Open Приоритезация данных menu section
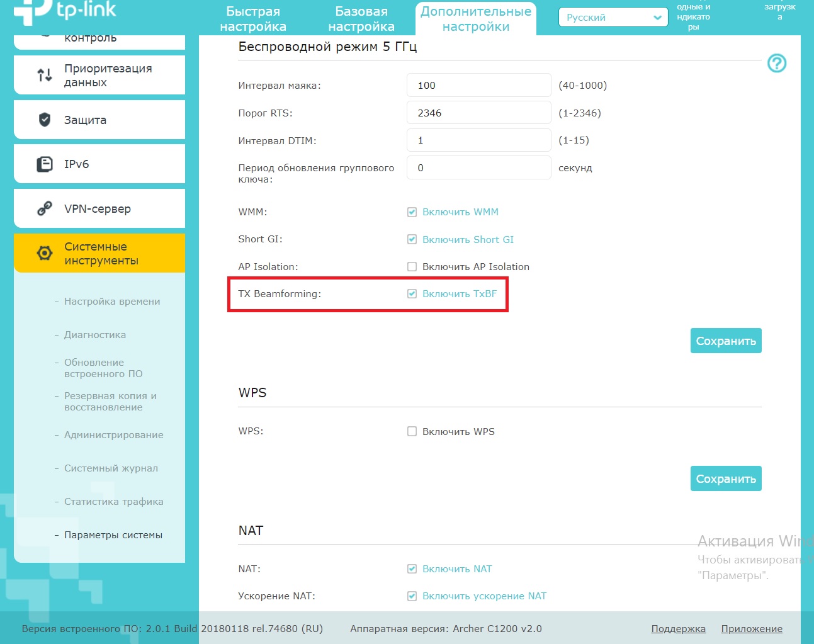The image size is (814, 644). click(99, 76)
